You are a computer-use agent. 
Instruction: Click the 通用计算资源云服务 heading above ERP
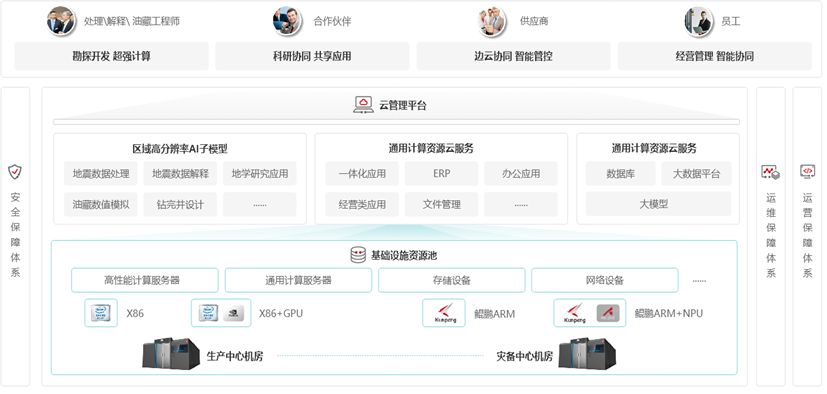pos(431,149)
